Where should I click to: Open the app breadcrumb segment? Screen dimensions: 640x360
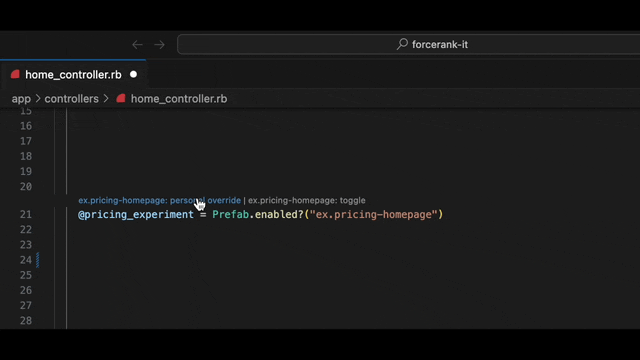(x=21, y=99)
